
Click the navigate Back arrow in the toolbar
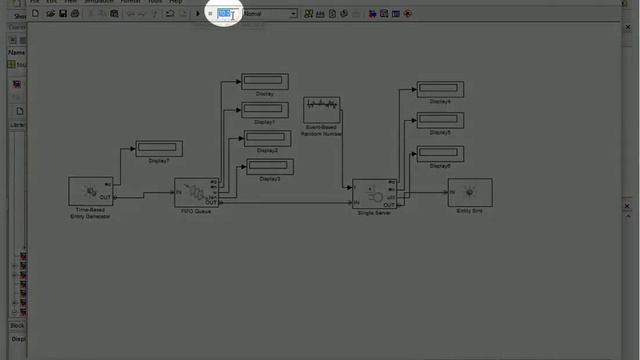click(x=131, y=14)
